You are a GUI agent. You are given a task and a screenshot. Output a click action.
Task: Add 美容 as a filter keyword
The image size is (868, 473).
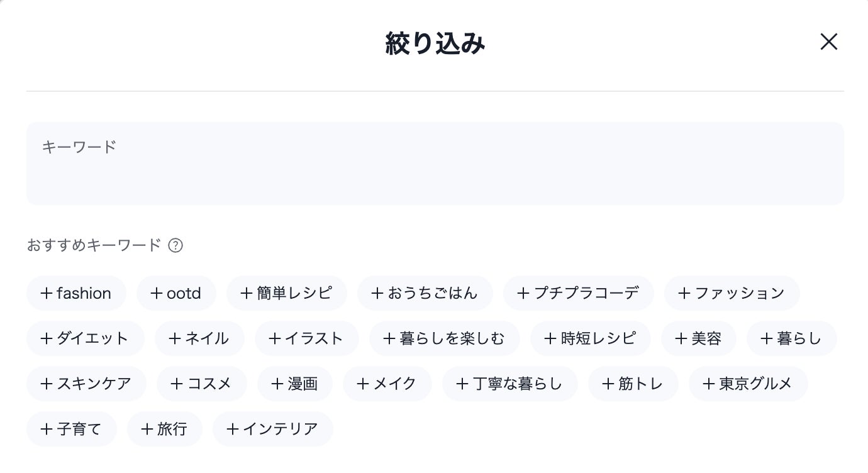[x=698, y=338]
